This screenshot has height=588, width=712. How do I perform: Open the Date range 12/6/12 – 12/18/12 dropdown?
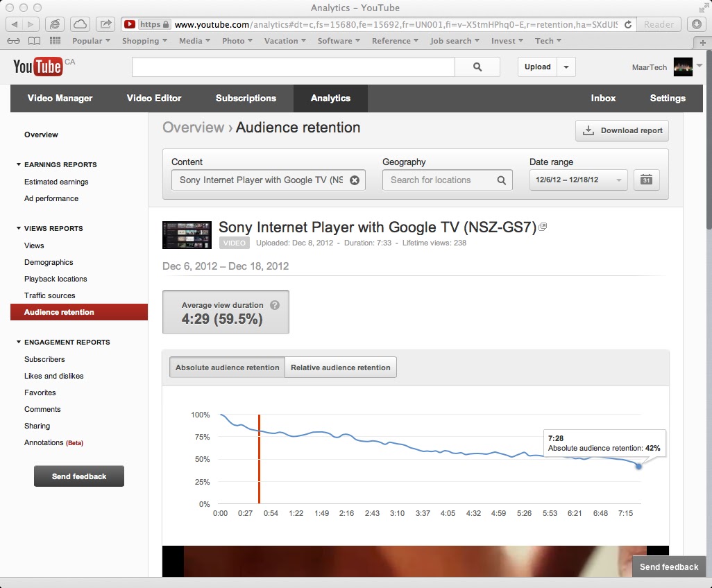point(579,180)
